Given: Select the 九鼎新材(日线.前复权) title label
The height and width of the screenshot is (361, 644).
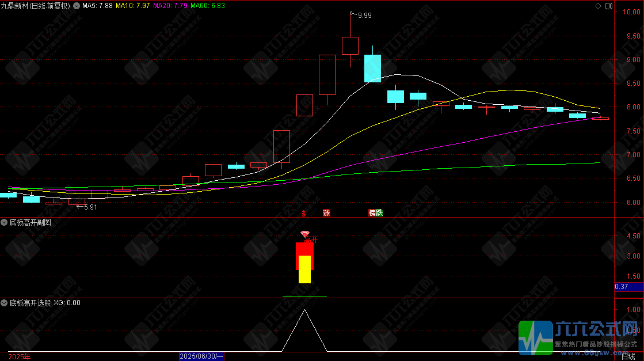Looking at the screenshot, I should tap(35, 6).
